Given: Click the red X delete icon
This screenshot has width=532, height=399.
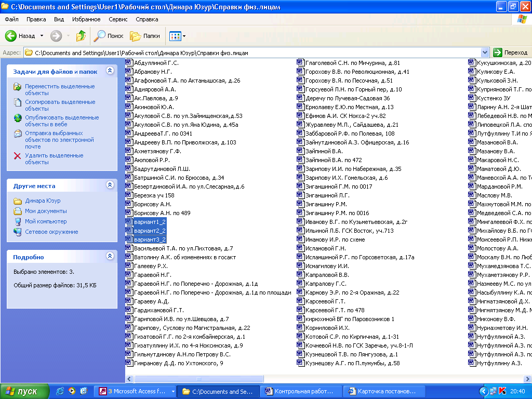Looking at the screenshot, I should 17,156.
